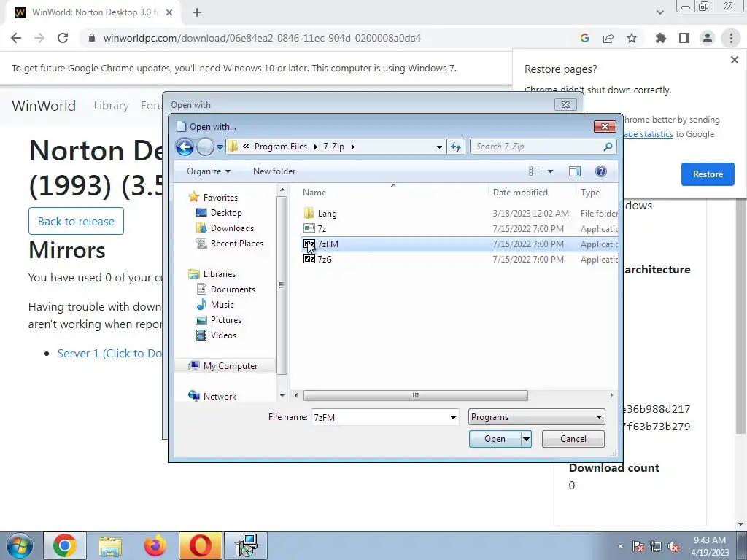Open the Programs file type dropdown
This screenshot has height=560, width=747.
[x=536, y=417]
